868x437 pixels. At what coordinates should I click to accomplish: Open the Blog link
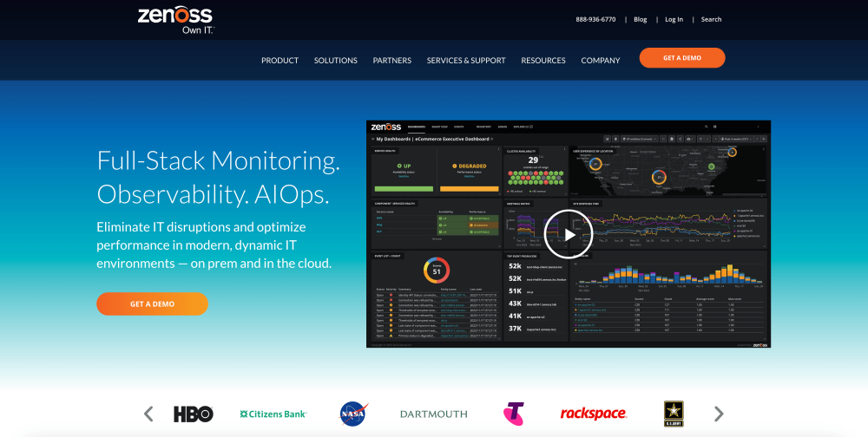click(641, 19)
